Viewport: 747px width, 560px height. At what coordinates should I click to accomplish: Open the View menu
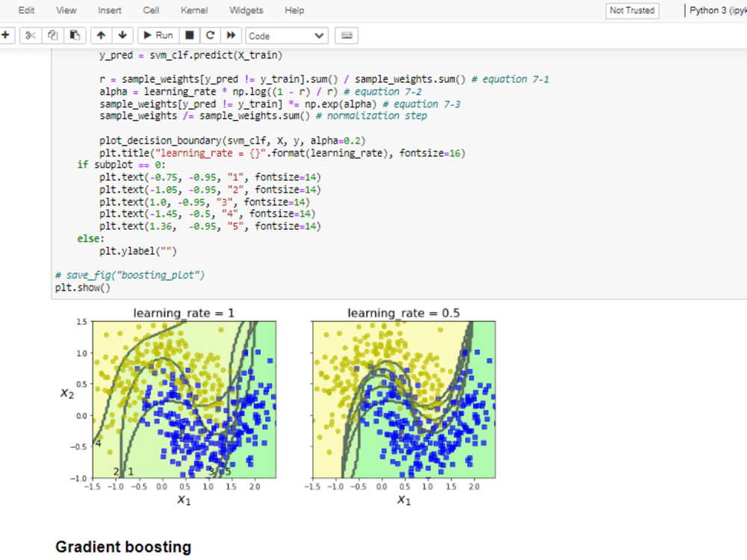66,10
